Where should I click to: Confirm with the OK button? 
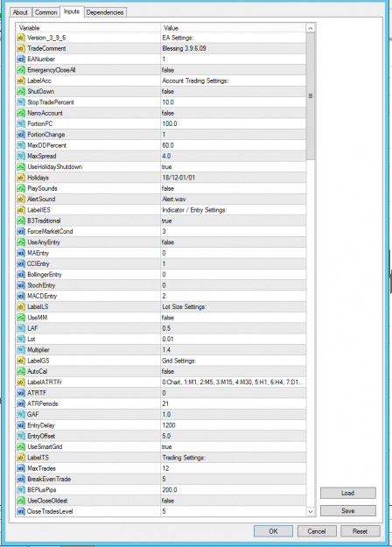[x=273, y=531]
